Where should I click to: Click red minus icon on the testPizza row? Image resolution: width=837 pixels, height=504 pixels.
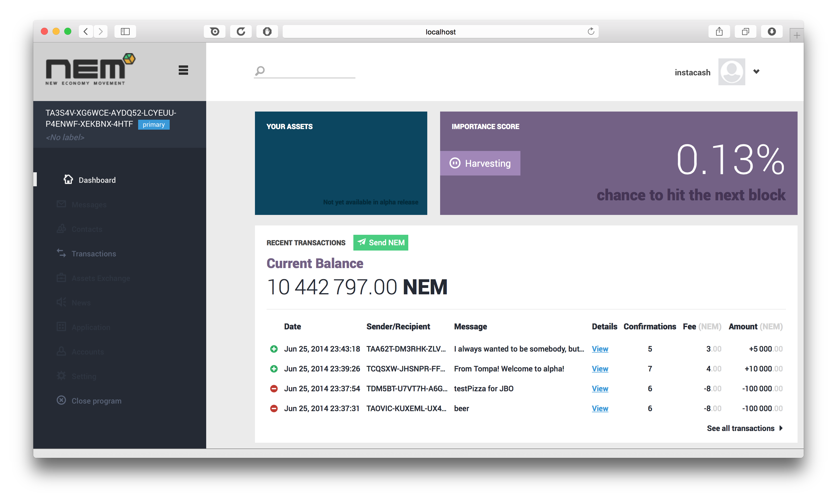[x=274, y=389]
